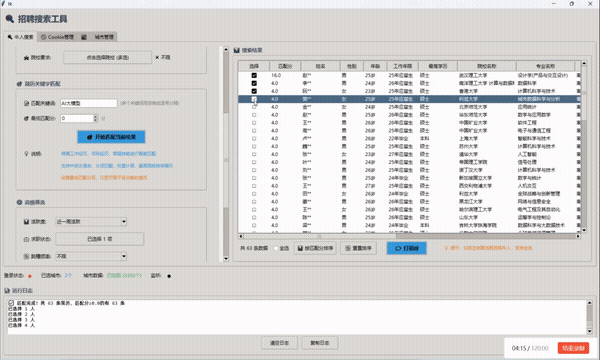Check the 苏州大学 row checkbox
Viewport: 600px width, 360px height.
coord(254,147)
